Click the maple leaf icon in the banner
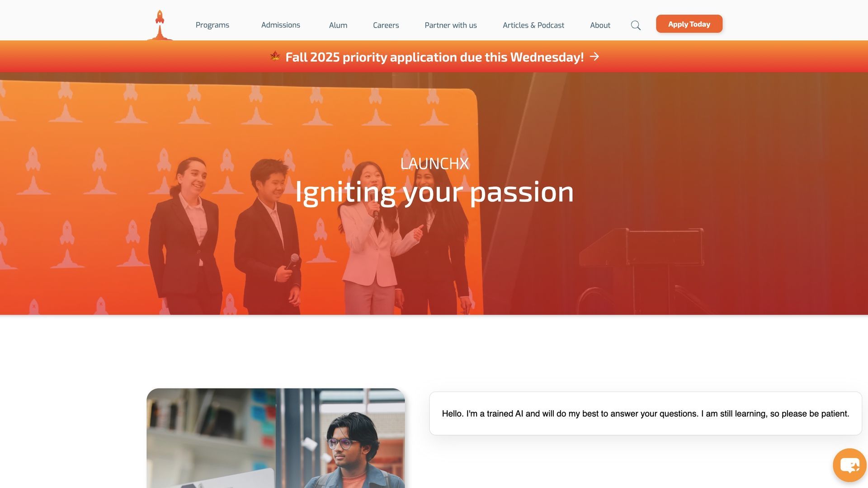868x488 pixels. tap(275, 56)
